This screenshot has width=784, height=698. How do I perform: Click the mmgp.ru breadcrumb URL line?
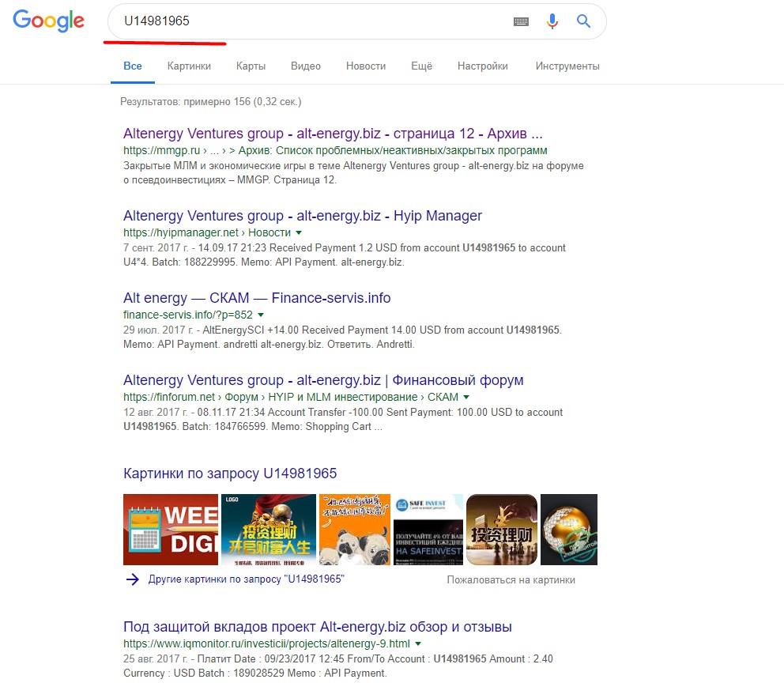335,150
